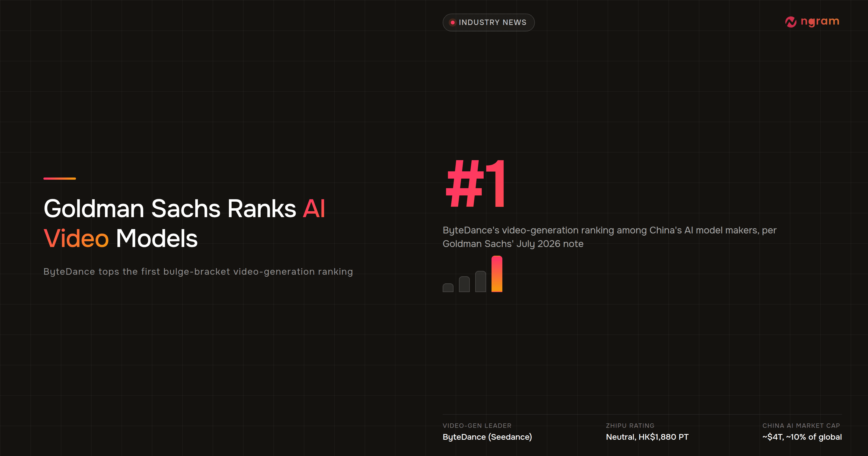Click the red dot in INDUSTRY NEWS badge
The width and height of the screenshot is (868, 456).
(x=452, y=22)
